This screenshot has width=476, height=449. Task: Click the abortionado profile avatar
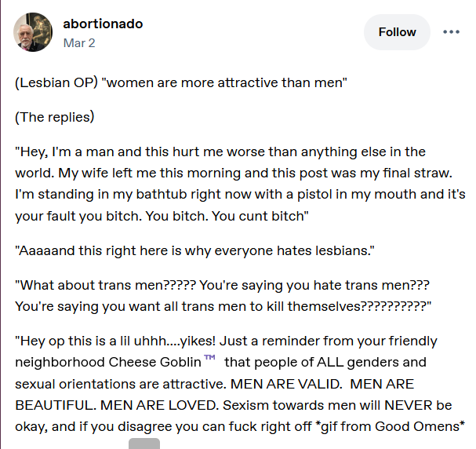[x=33, y=32]
